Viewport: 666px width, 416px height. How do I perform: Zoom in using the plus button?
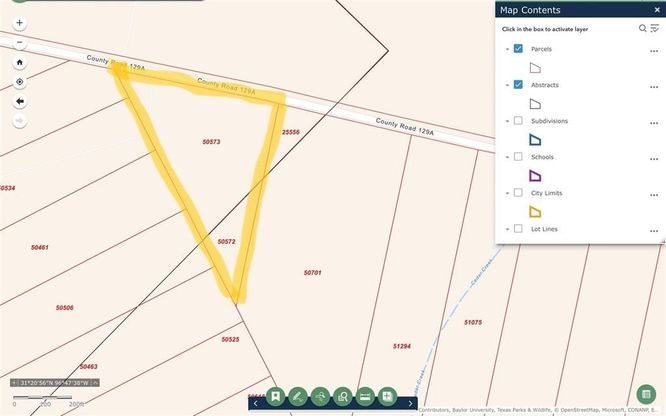tap(20, 22)
